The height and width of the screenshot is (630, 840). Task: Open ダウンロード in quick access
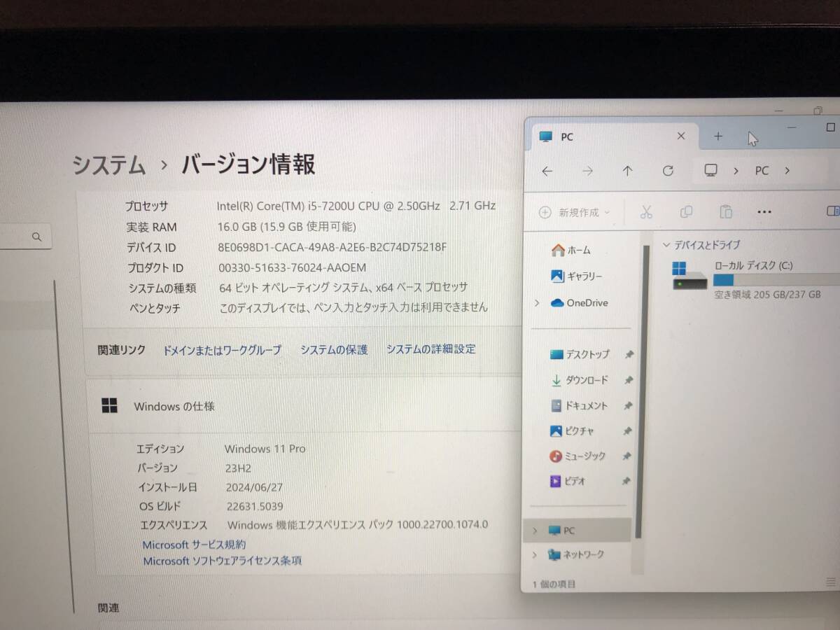point(580,380)
